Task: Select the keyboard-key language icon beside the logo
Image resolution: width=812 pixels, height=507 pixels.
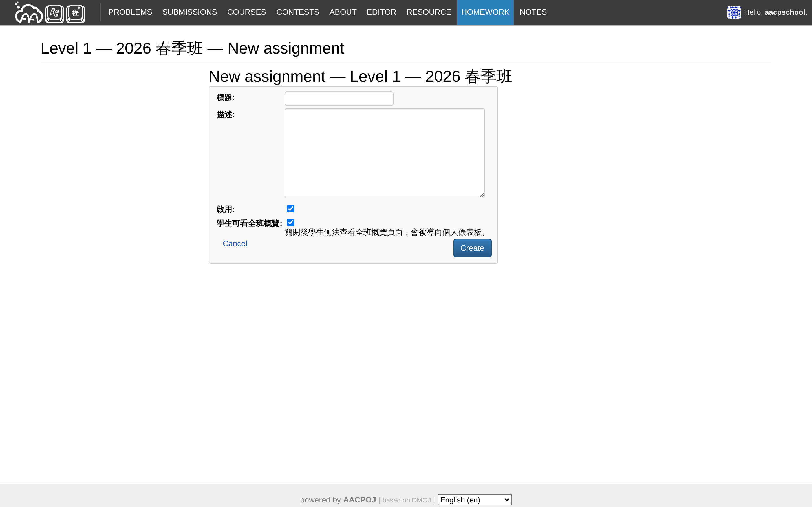Action: click(x=54, y=13)
